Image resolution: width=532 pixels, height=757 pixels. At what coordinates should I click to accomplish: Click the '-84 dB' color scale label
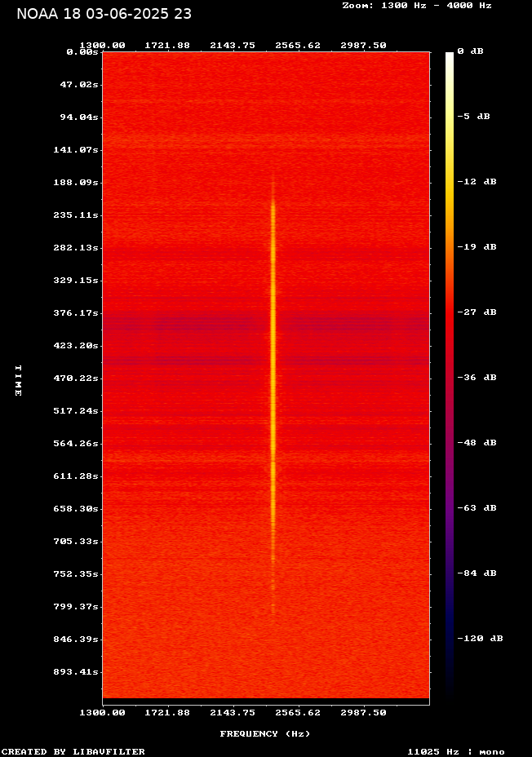(477, 573)
